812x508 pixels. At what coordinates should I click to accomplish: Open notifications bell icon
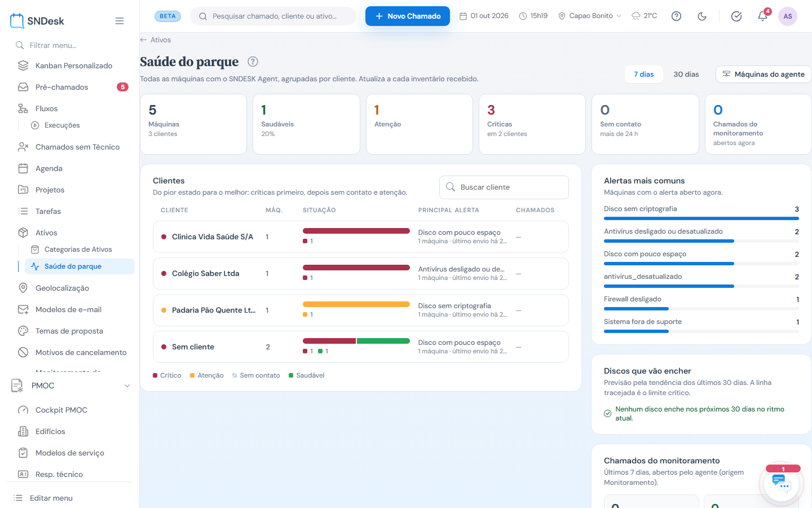click(x=762, y=16)
